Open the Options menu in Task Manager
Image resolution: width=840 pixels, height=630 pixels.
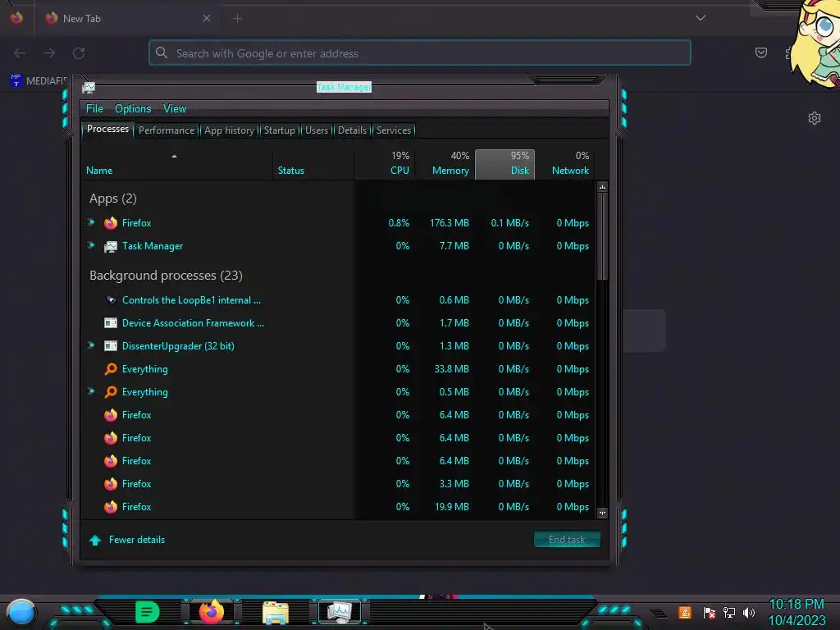133,109
